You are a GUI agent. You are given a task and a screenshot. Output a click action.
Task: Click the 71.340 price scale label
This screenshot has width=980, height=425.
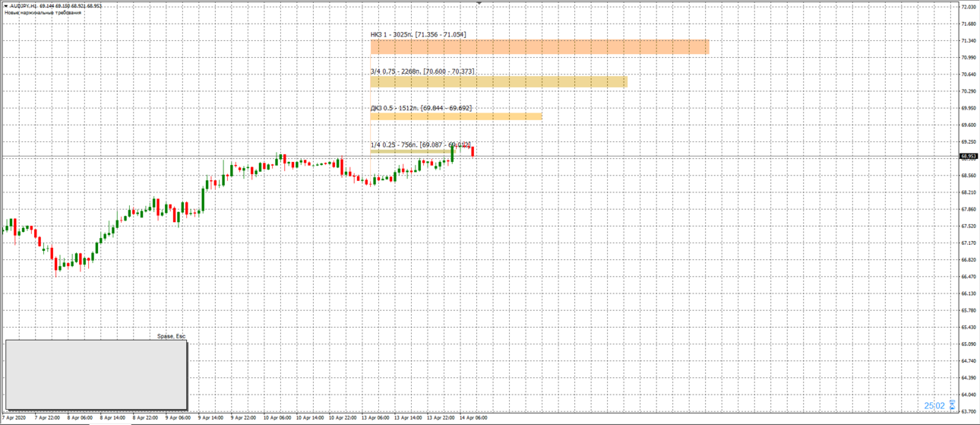click(x=969, y=40)
